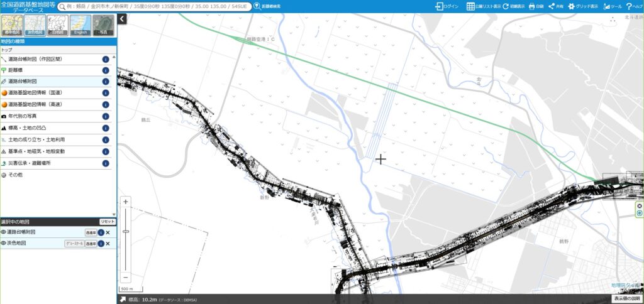Screen dimensions: 644x304
Task: Click the location search input field
Action: [157, 6]
